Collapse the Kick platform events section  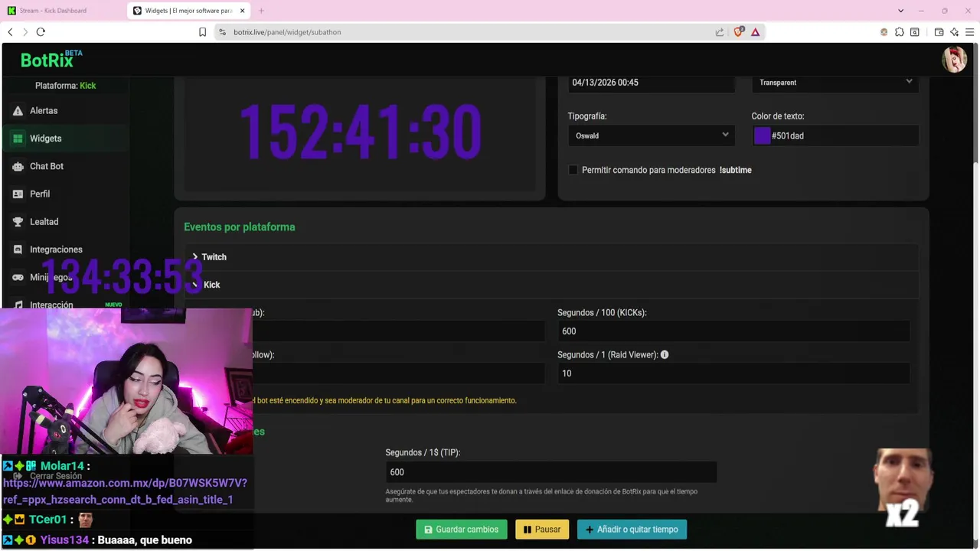[551, 285]
